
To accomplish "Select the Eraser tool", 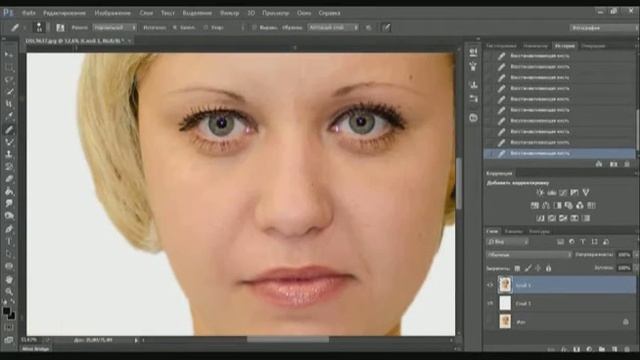I will (9, 179).
